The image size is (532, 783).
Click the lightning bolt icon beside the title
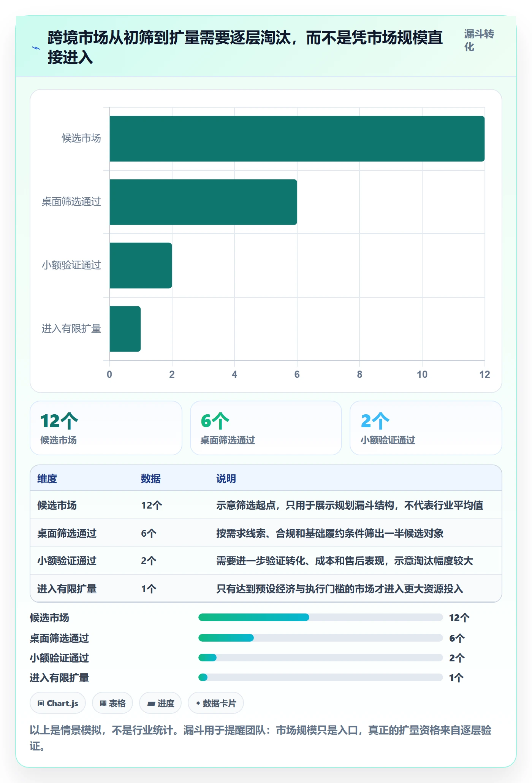point(36,48)
